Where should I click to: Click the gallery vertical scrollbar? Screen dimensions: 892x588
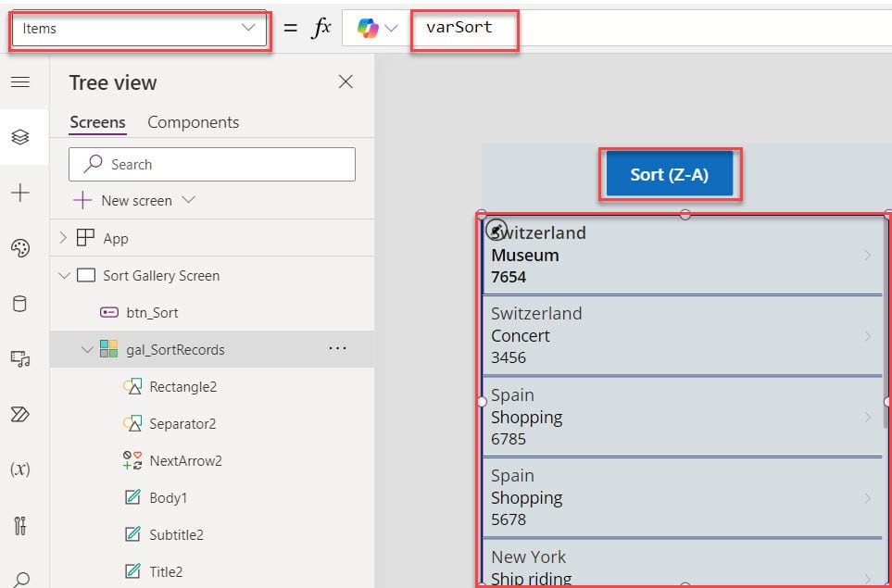pyautogui.click(x=886, y=323)
